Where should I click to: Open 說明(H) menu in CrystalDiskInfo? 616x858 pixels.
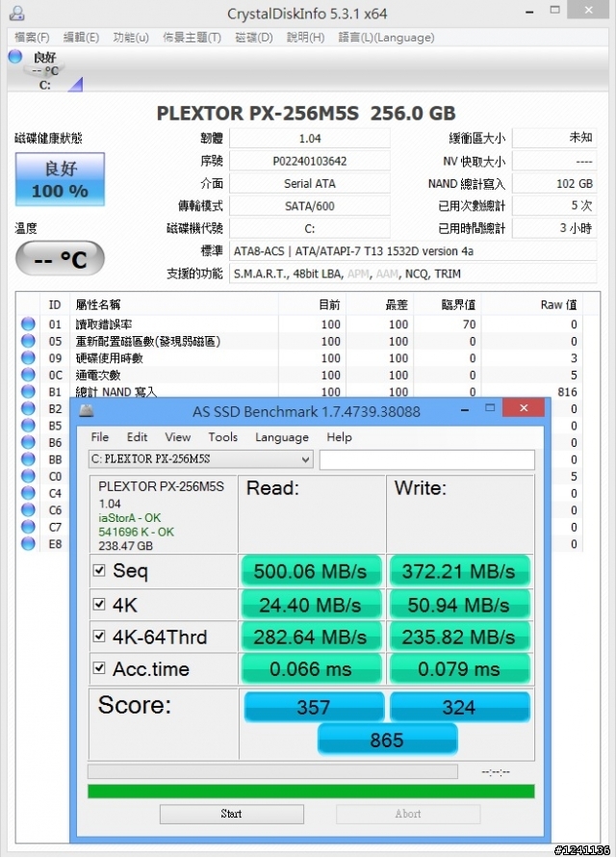(305, 38)
